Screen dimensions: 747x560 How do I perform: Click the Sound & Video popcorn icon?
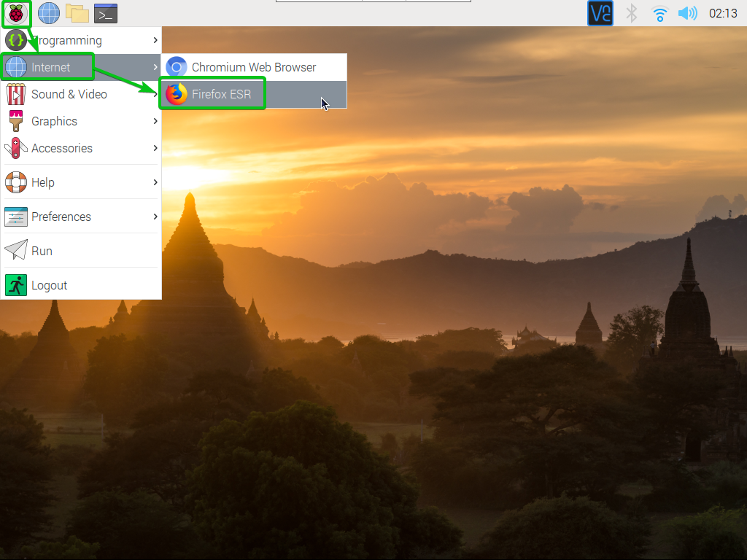(x=16, y=94)
